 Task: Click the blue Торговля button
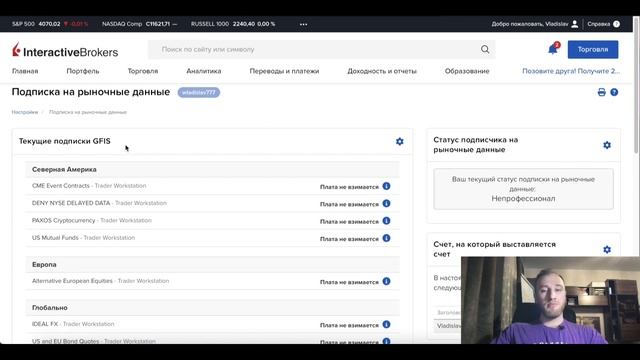click(x=593, y=49)
